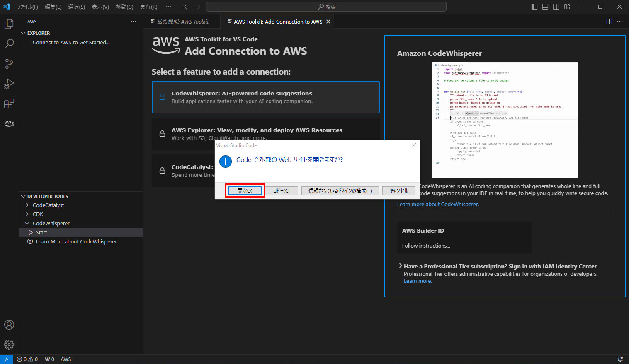629x364 pixels.
Task: Collapse the DEVELOPER TOOLS section
Action: tap(23, 196)
